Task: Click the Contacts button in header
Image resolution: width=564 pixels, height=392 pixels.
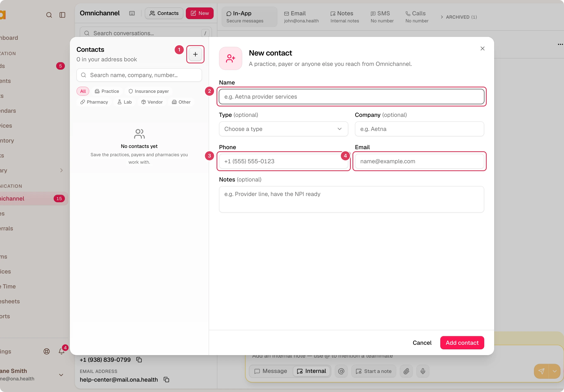Action: [164, 13]
